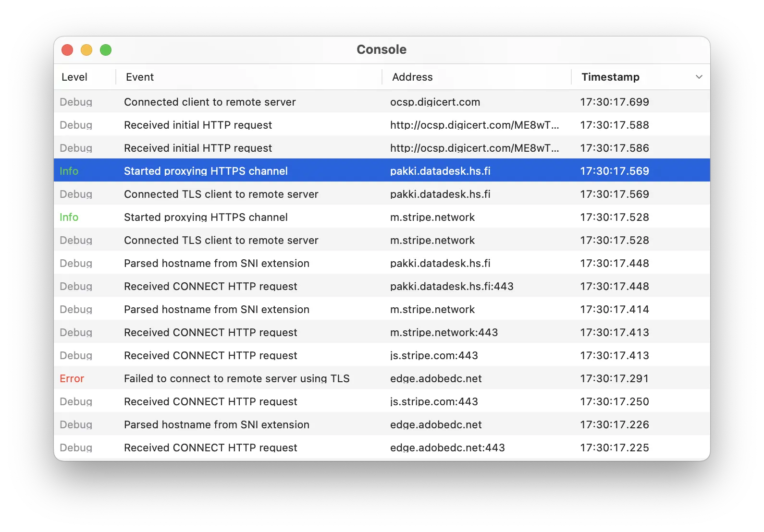Select the Parsed hostname row at 17:30:17.414

click(216, 309)
